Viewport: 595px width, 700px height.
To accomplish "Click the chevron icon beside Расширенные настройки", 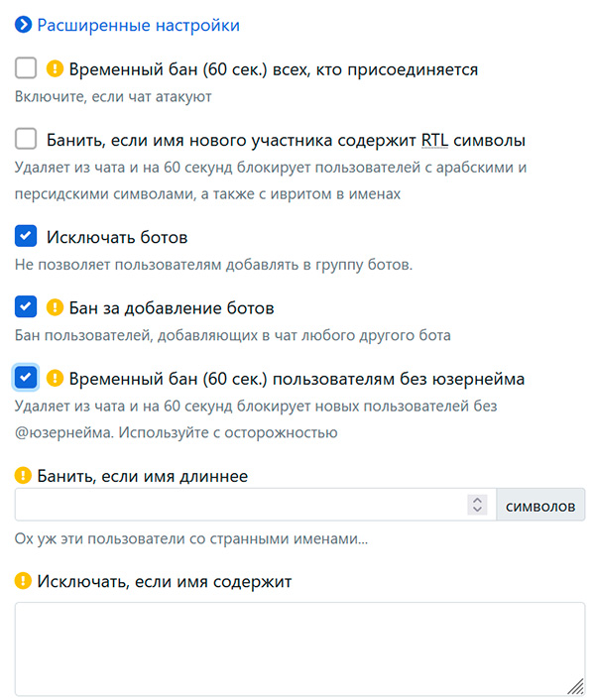I will (22, 26).
